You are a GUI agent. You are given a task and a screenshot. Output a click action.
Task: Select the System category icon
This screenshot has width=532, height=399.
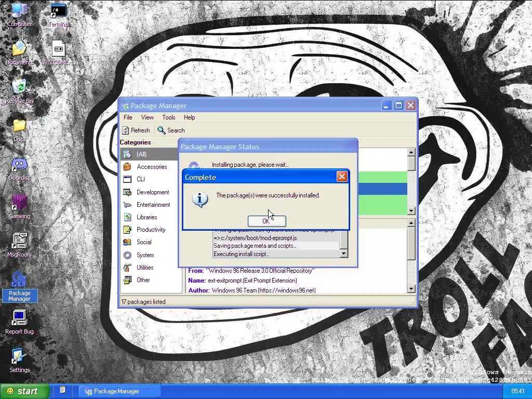127,255
